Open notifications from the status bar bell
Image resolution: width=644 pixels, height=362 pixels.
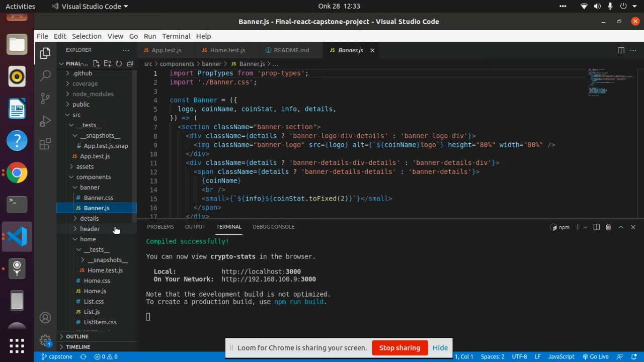click(633, 356)
